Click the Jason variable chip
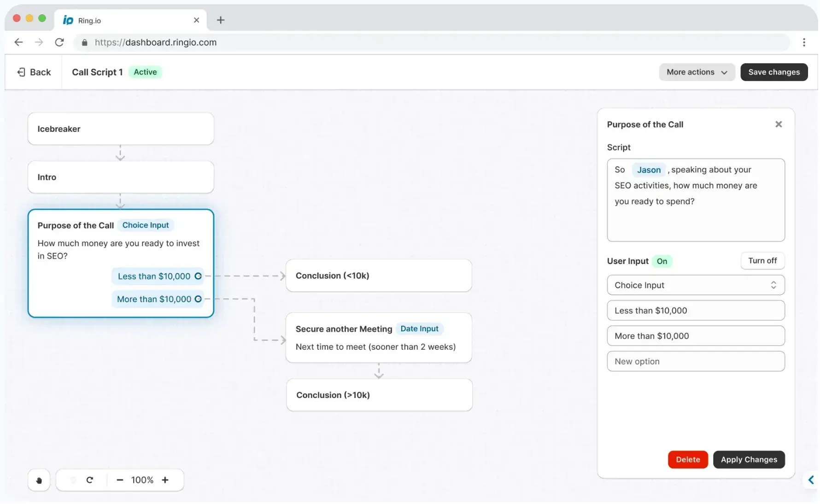 [649, 170]
